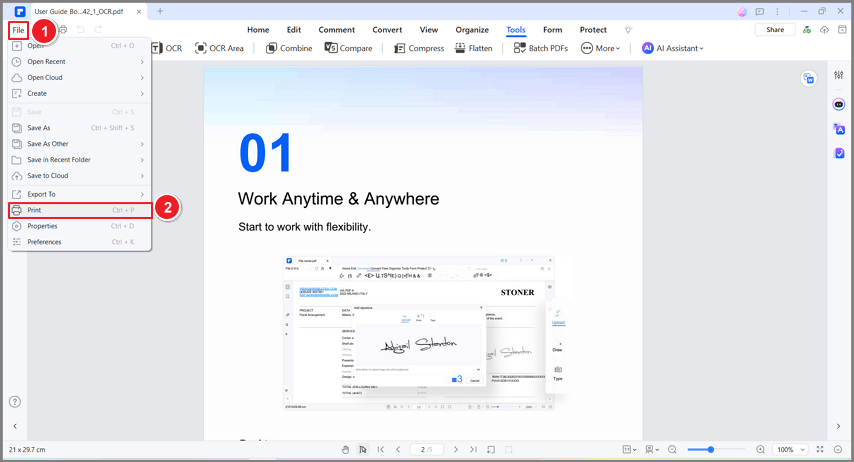The height and width of the screenshot is (462, 854).
Task: Expand the Save As Other submenu
Action: pyautogui.click(x=80, y=144)
